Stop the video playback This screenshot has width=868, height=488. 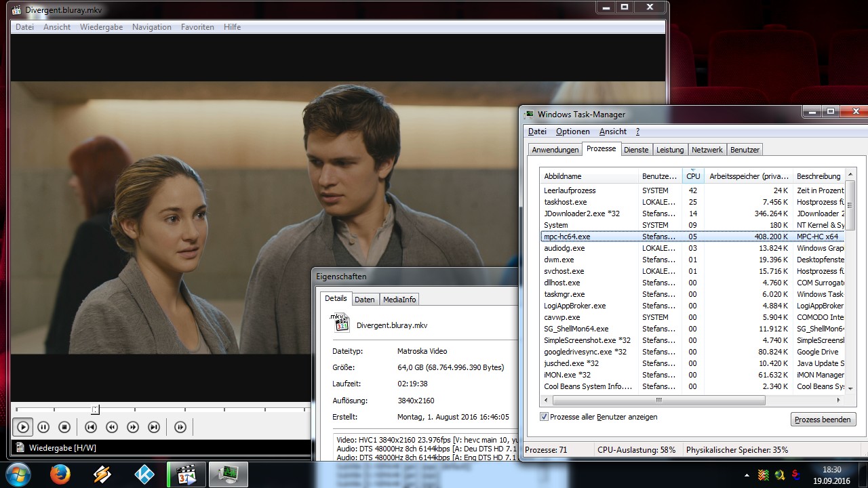64,427
